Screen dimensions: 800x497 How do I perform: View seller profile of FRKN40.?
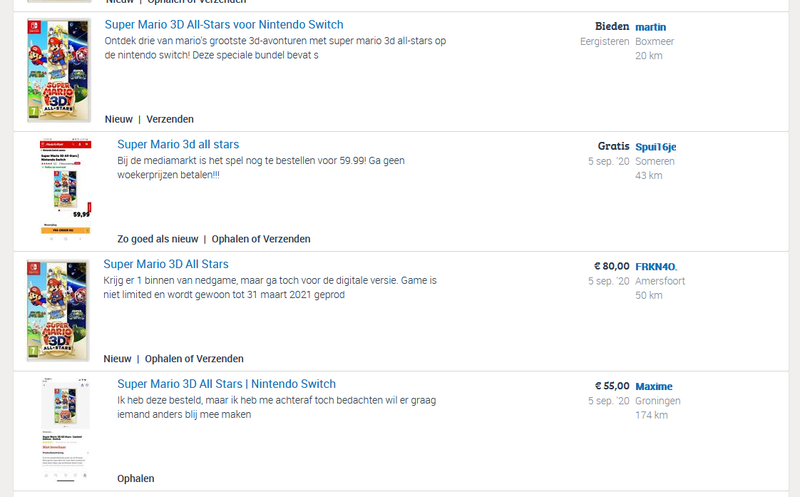tap(656, 267)
